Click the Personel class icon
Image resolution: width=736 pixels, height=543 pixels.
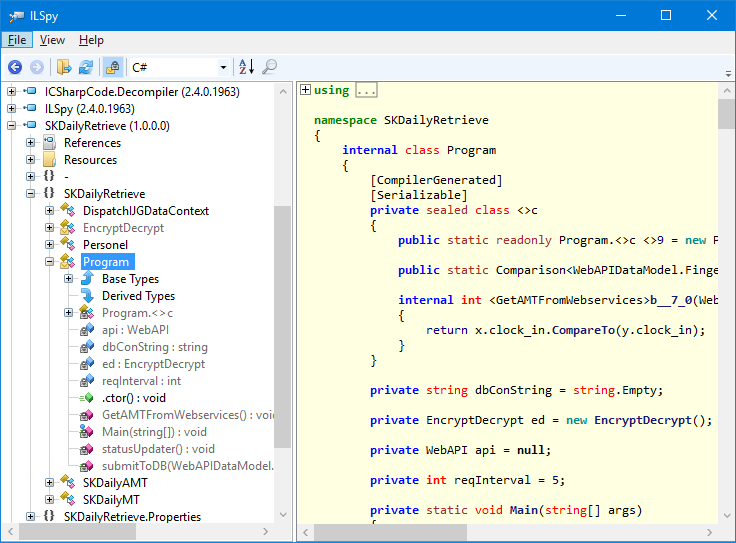pyautogui.click(x=68, y=245)
